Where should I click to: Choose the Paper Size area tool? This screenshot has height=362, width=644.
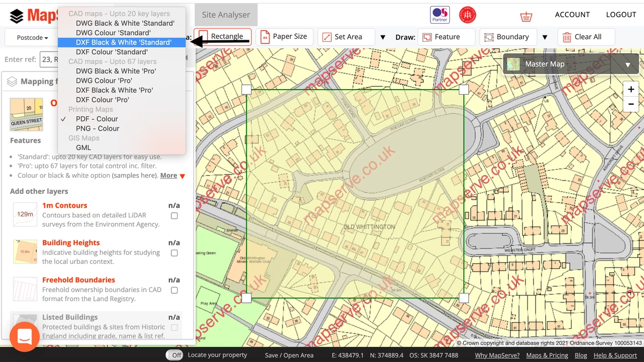(284, 37)
